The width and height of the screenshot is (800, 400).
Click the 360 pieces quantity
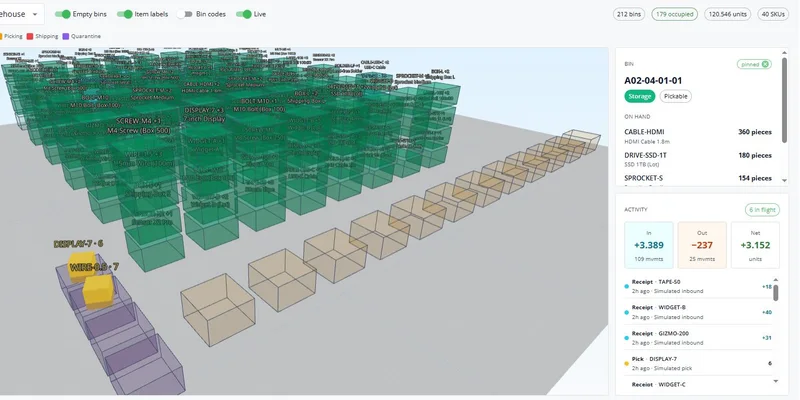click(x=755, y=132)
